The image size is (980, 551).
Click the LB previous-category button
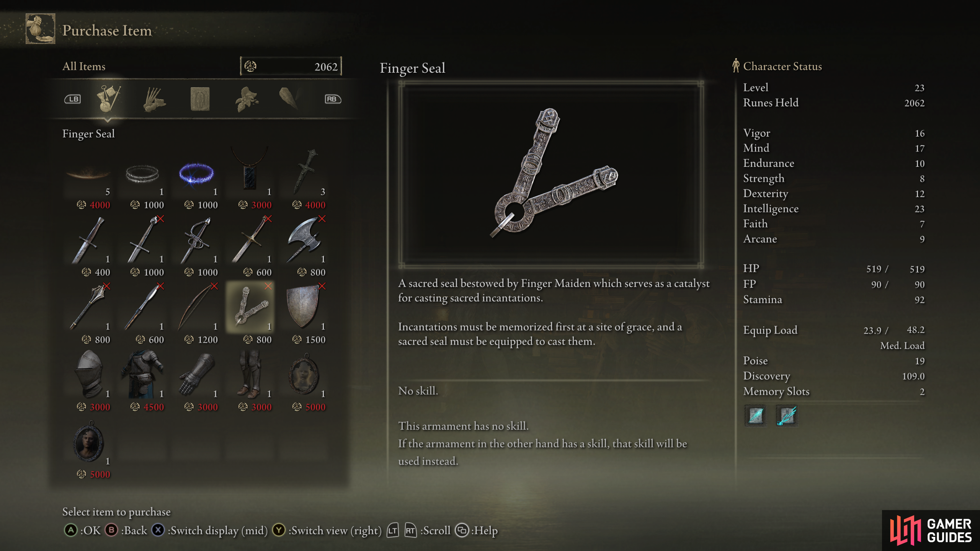tap(73, 99)
